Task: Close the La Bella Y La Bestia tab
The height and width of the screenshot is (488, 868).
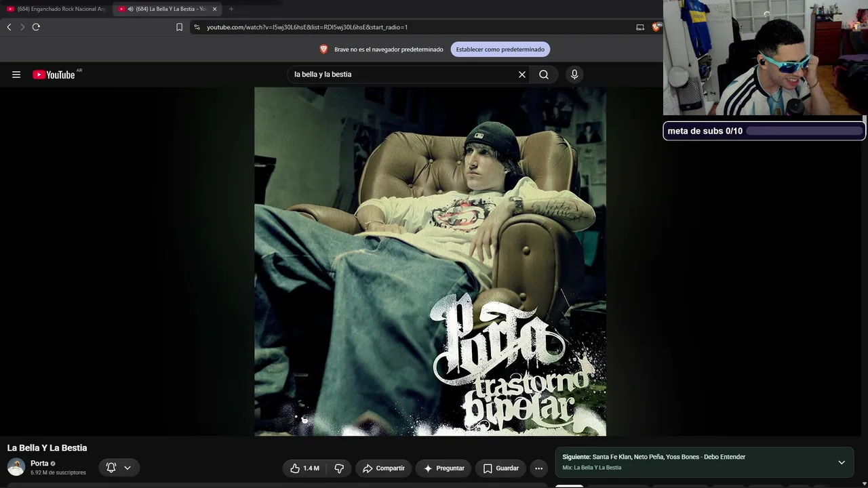Action: point(215,9)
